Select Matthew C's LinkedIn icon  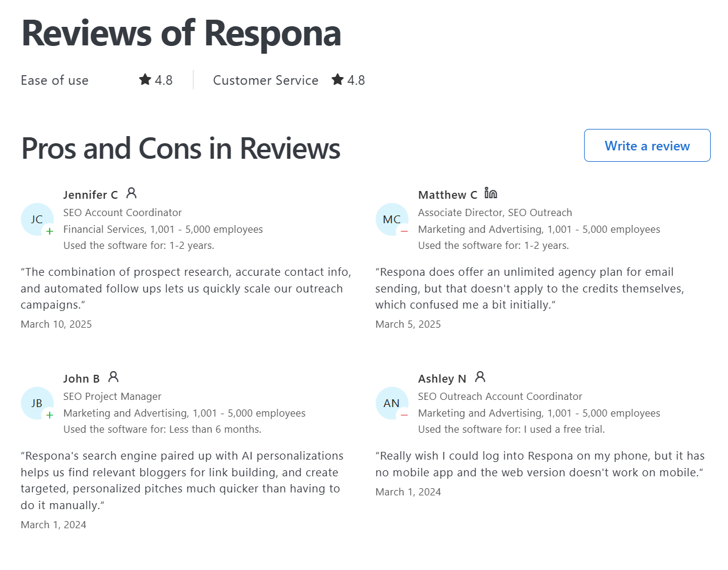pos(491,193)
